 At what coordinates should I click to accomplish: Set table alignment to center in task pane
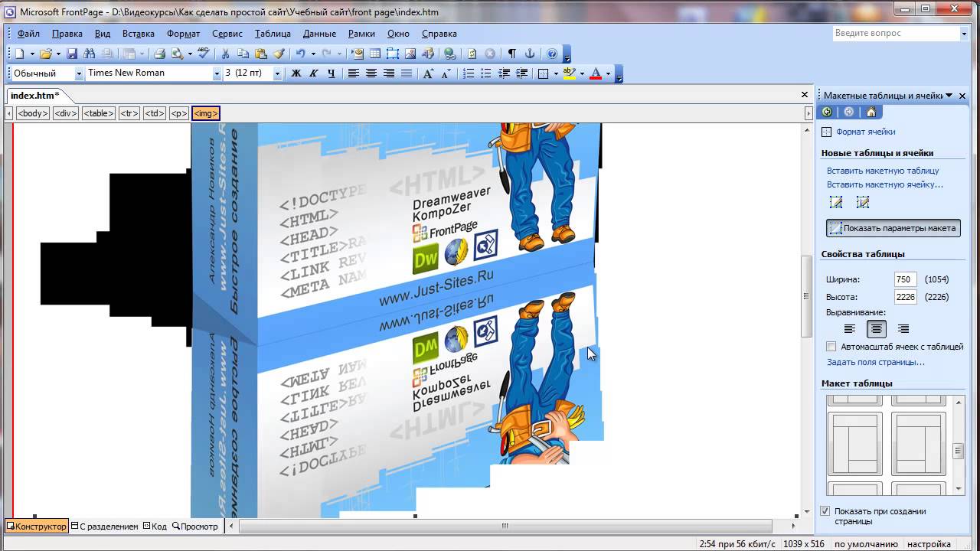877,329
